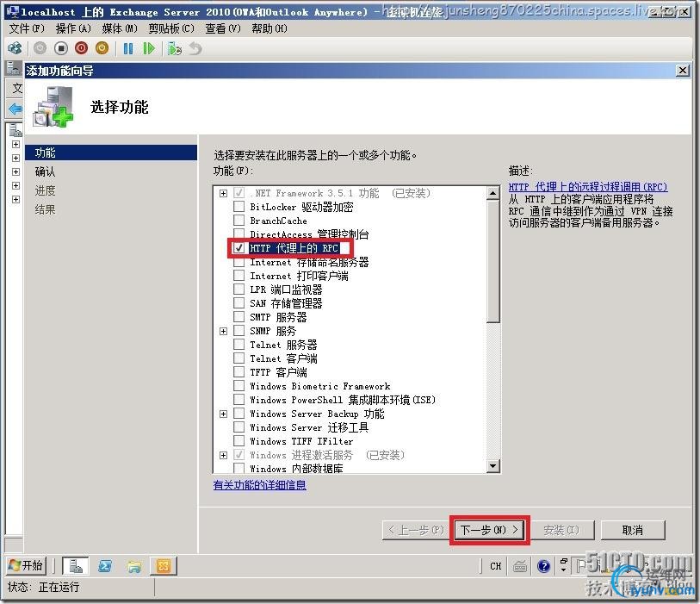Click the red Shut Down icon

coord(81,48)
